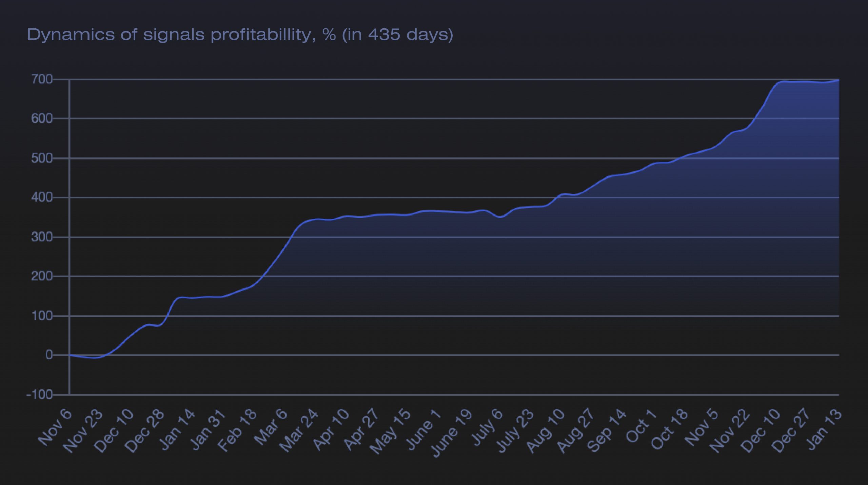
Task: Click the x-axis label Feb 18
Action: (237, 430)
